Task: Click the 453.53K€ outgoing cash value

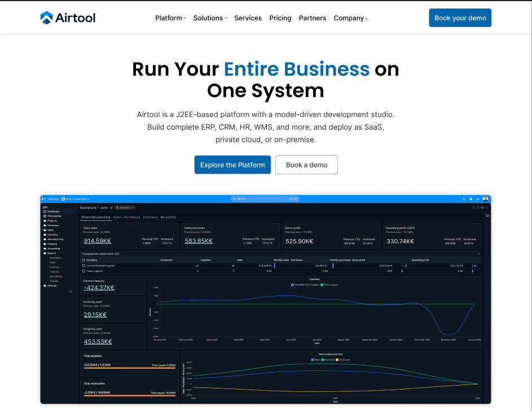Action: pyautogui.click(x=98, y=342)
